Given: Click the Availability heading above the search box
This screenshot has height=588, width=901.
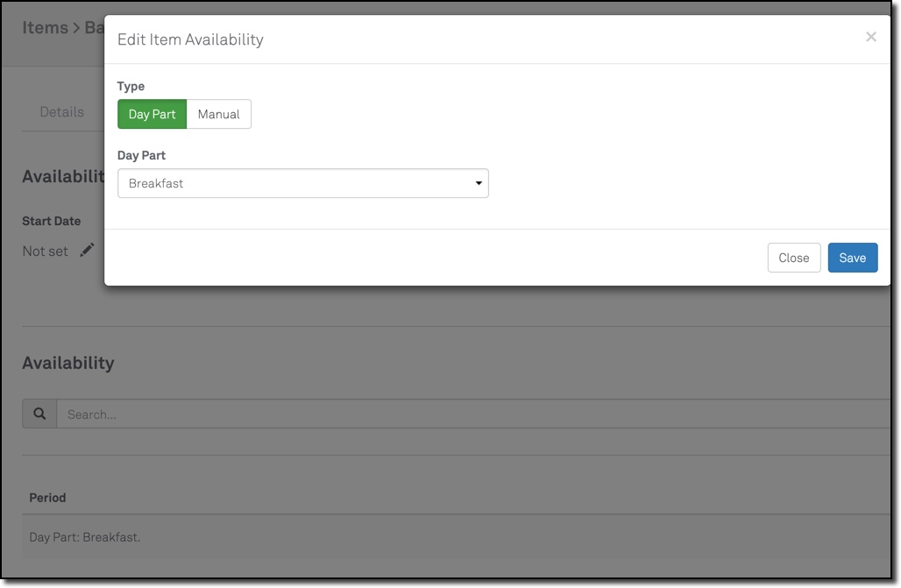Looking at the screenshot, I should click(x=68, y=363).
